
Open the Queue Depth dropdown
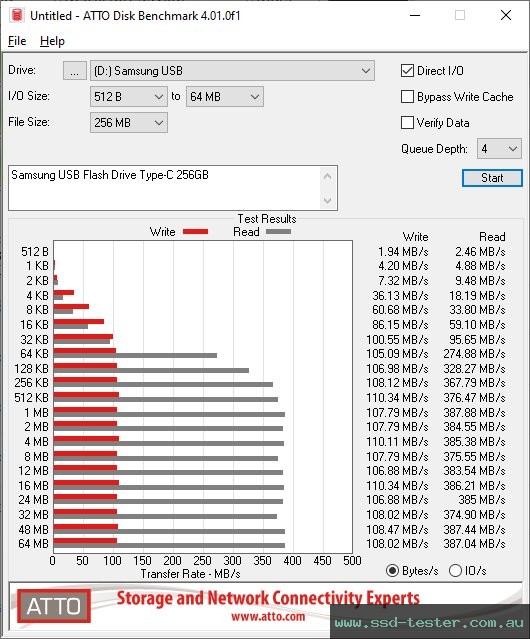click(x=499, y=149)
